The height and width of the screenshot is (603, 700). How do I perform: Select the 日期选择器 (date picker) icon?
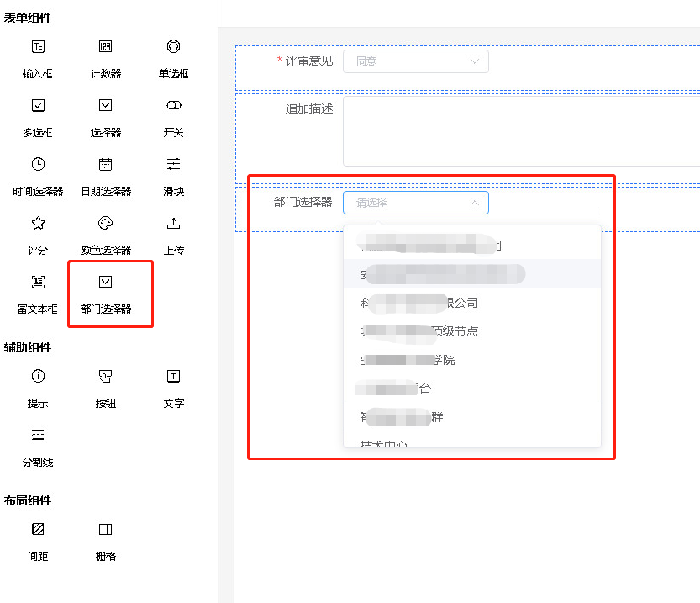click(105, 165)
